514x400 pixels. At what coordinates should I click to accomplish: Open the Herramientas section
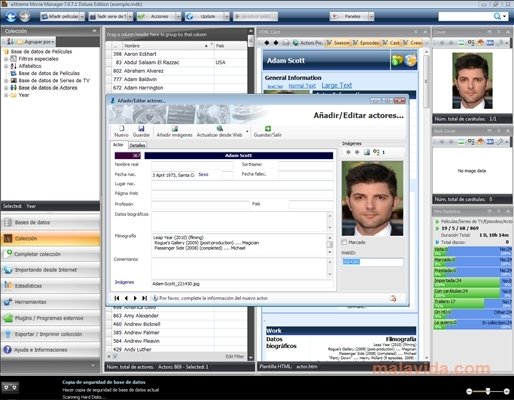tap(50, 302)
